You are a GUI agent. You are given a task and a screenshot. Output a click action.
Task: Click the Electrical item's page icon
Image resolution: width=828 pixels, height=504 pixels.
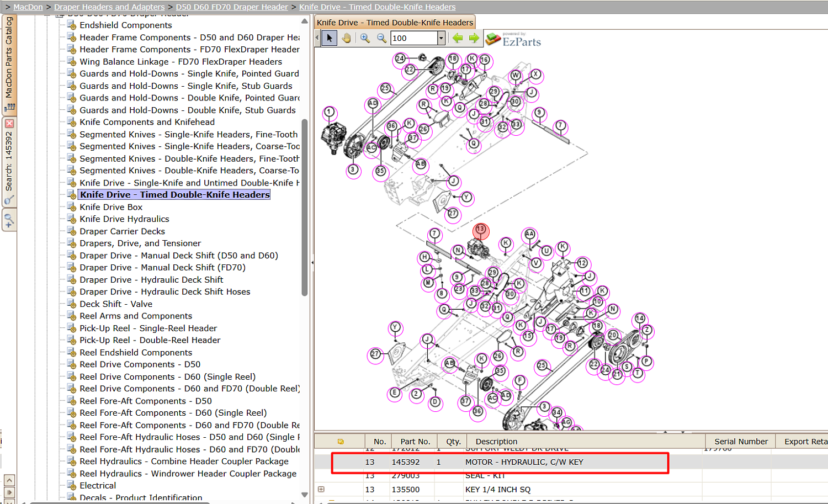72,486
